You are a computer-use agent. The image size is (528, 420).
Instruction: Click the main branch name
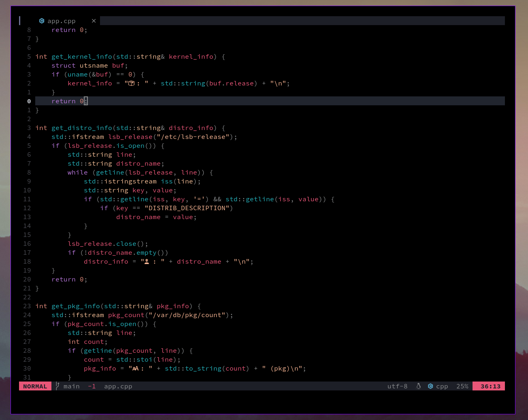72,386
